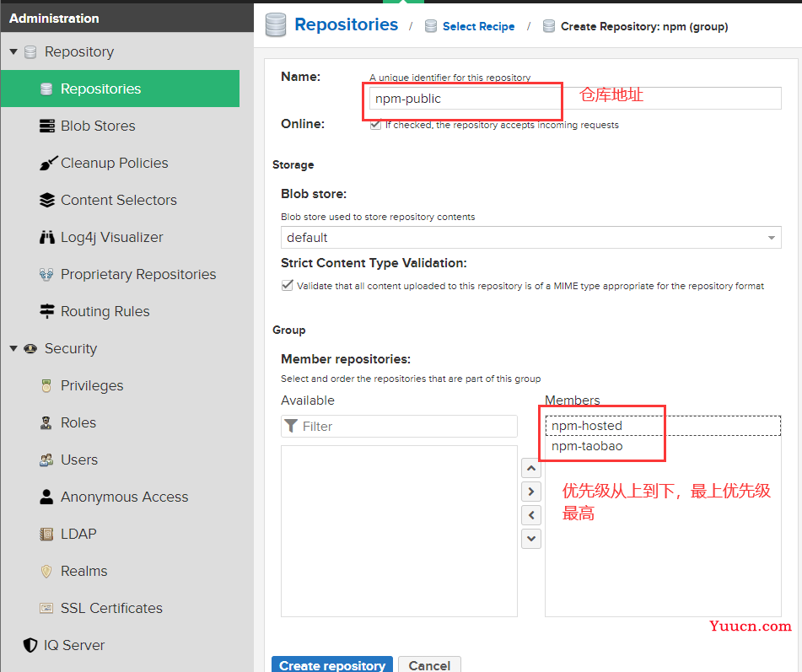Open the Routing Rules page
Screen dimensions: 802x672
105,311
